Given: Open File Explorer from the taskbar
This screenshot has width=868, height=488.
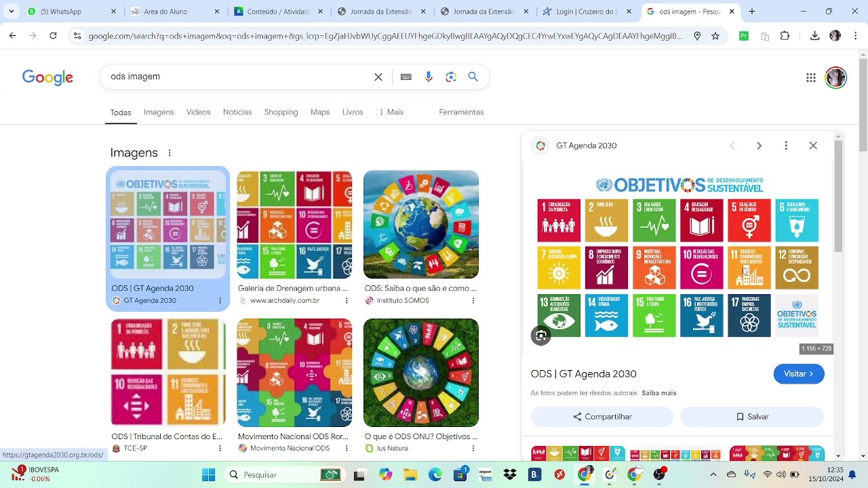Looking at the screenshot, I should point(410,474).
